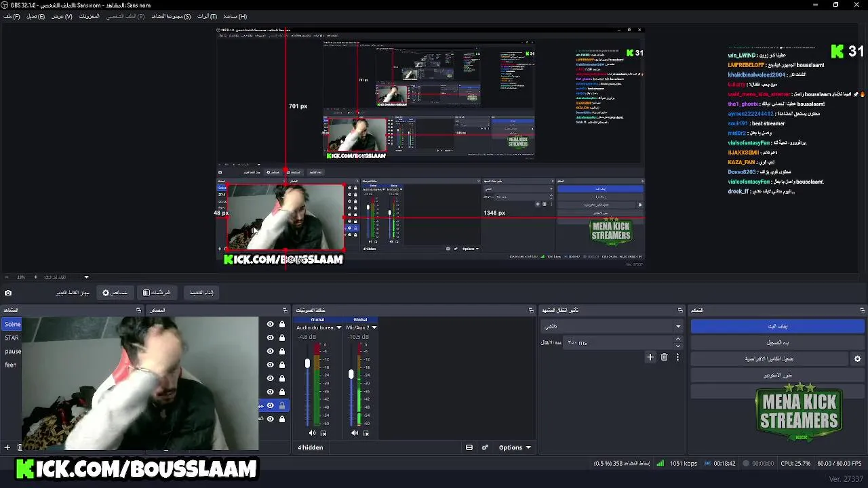The image size is (868, 488).
Task: Open source properties via the gear button
Action: tap(115, 293)
